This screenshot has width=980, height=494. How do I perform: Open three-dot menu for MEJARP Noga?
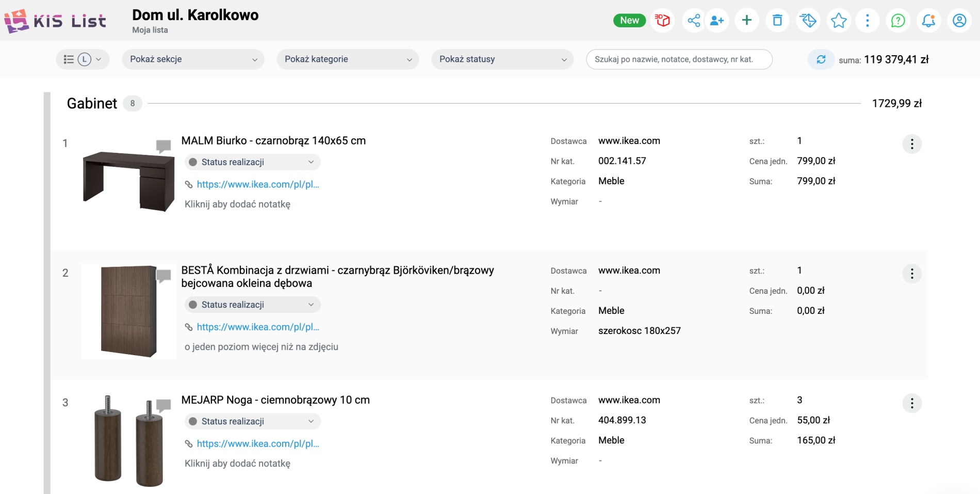pyautogui.click(x=911, y=403)
